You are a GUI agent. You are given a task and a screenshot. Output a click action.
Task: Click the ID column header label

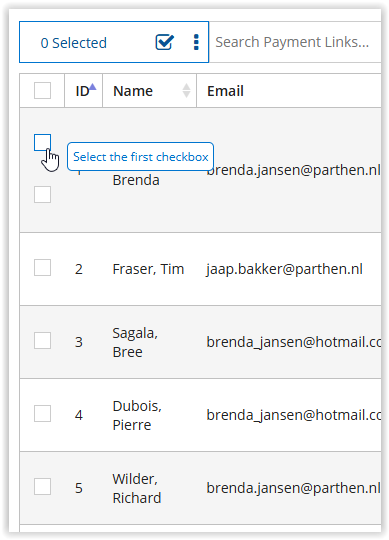pos(82,91)
